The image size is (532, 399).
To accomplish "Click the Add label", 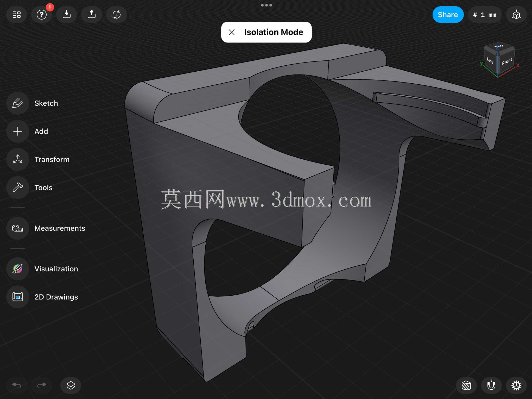I will pyautogui.click(x=41, y=131).
